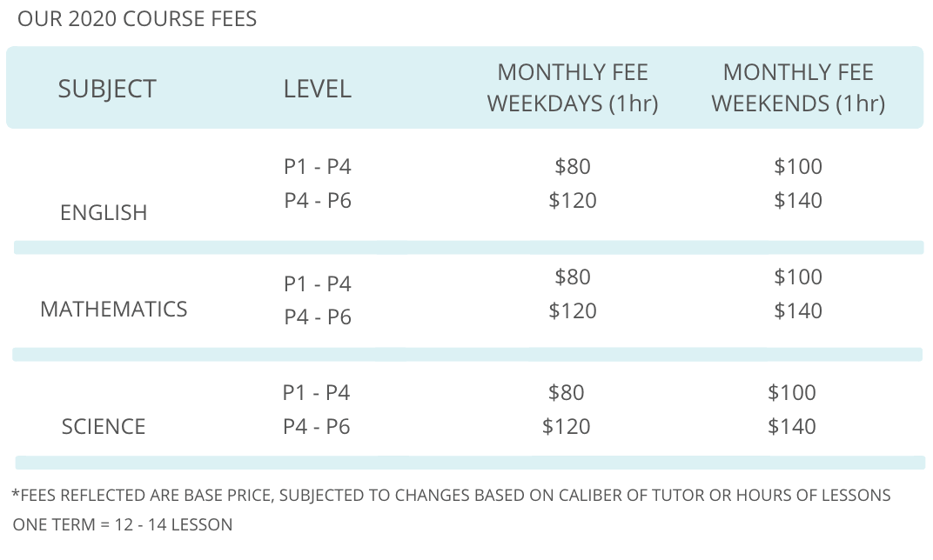Click Science P1 - P4 level

tap(316, 392)
